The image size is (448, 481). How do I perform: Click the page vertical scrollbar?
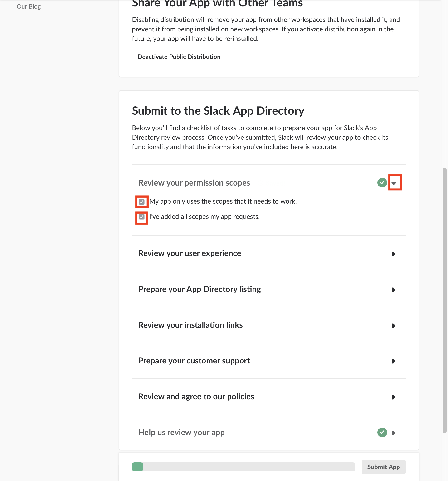pos(444,300)
